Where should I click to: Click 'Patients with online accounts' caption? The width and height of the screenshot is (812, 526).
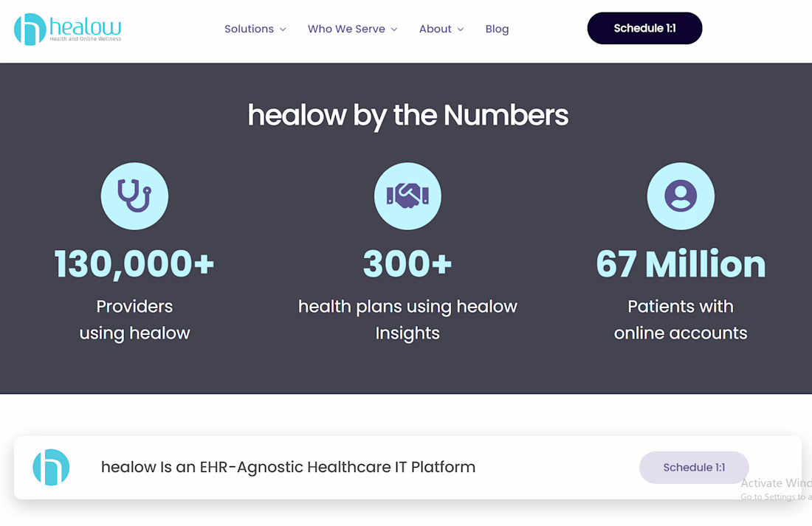(681, 319)
